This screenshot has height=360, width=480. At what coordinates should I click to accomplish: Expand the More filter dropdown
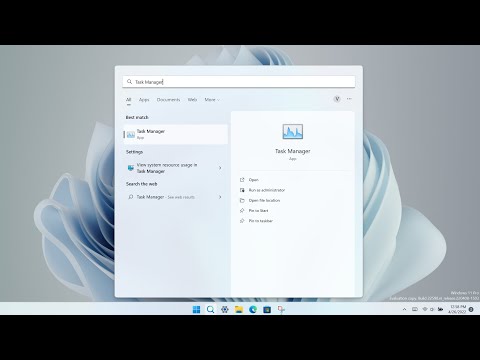tap(212, 100)
